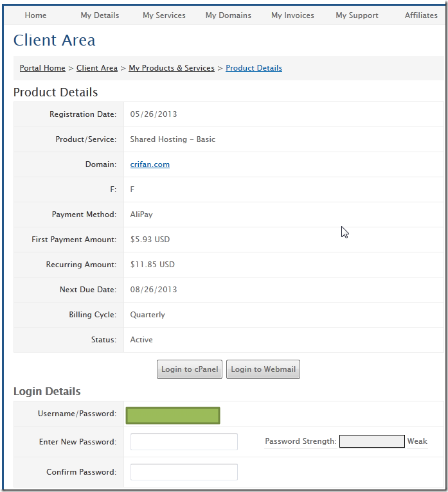Click Product Details breadcrumb link
This screenshot has width=448, height=492.
[x=254, y=68]
